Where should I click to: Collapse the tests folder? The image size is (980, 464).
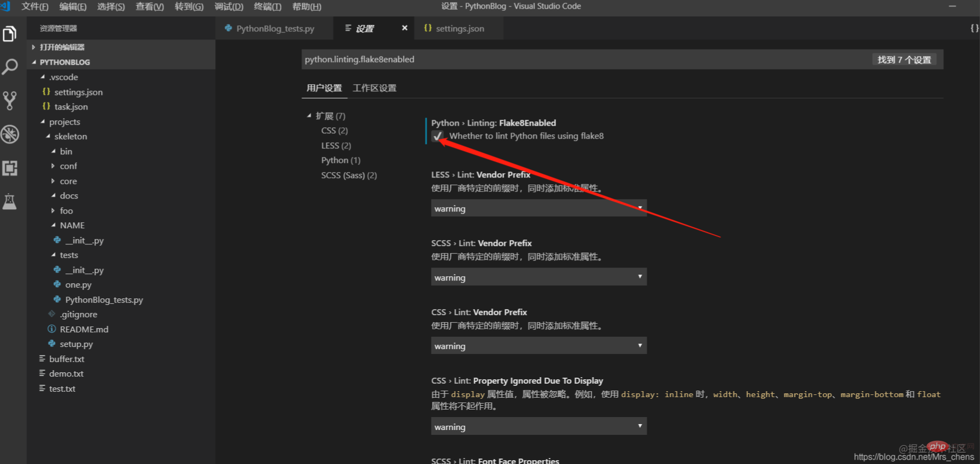(x=53, y=255)
